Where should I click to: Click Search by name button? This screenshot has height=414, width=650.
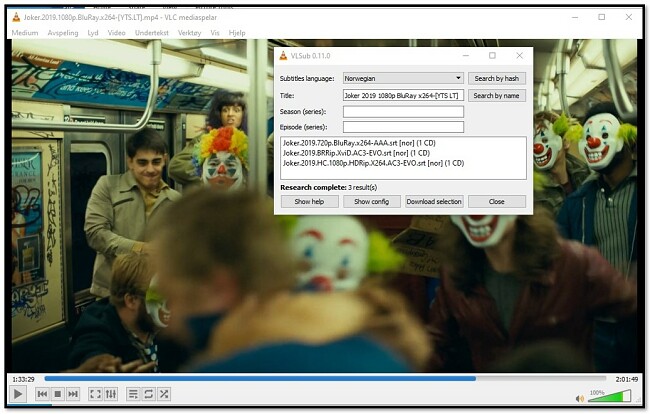497,95
